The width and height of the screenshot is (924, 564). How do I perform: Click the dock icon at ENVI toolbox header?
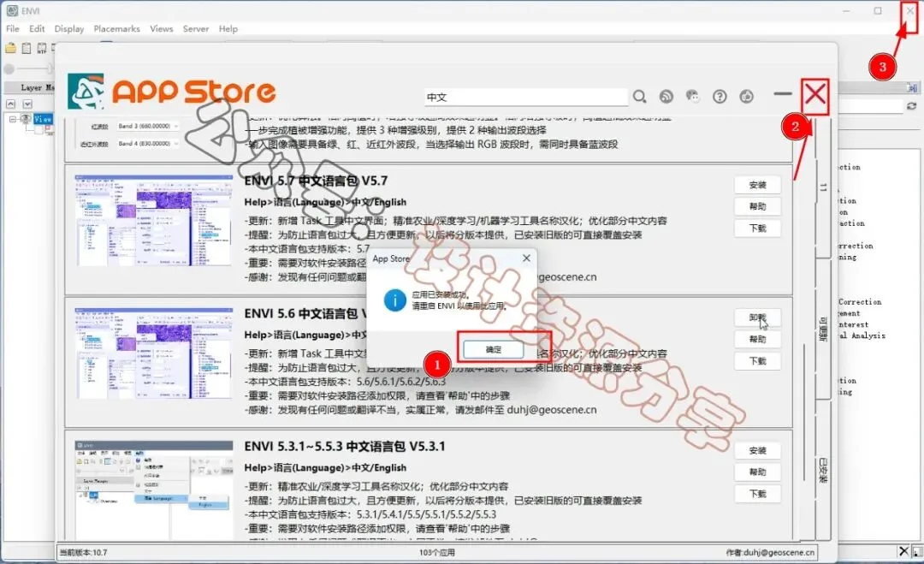pos(912,88)
